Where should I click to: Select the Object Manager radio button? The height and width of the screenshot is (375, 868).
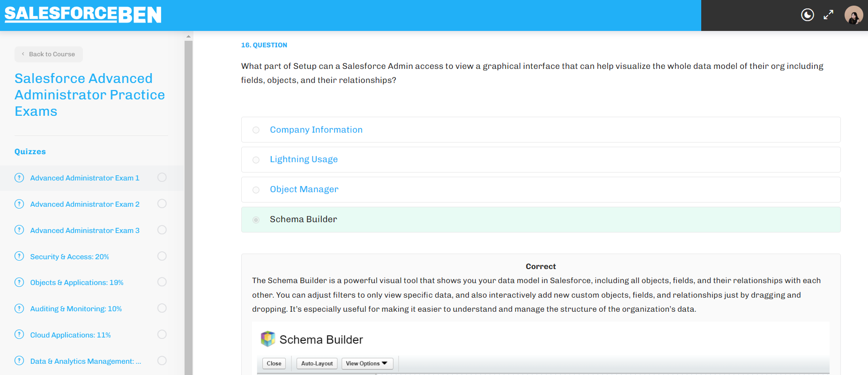pos(256,190)
